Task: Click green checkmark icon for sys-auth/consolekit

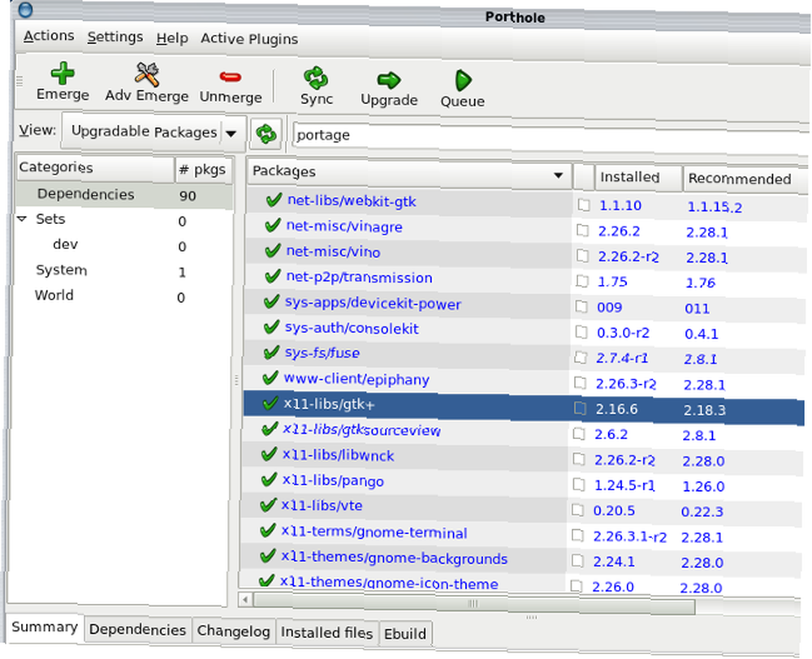Action: pos(271,327)
